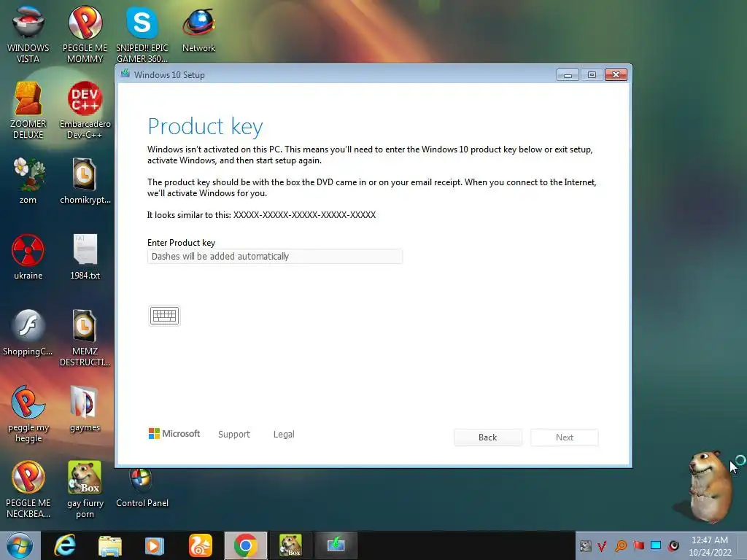Open Windows Explorer folder in taskbar
This screenshot has width=747, height=560.
coord(110,545)
